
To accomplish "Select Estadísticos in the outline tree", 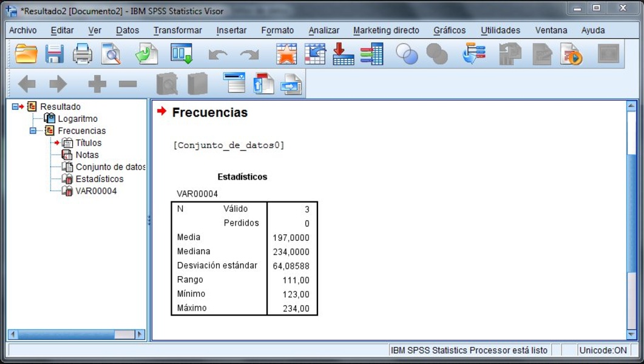I will pos(99,179).
